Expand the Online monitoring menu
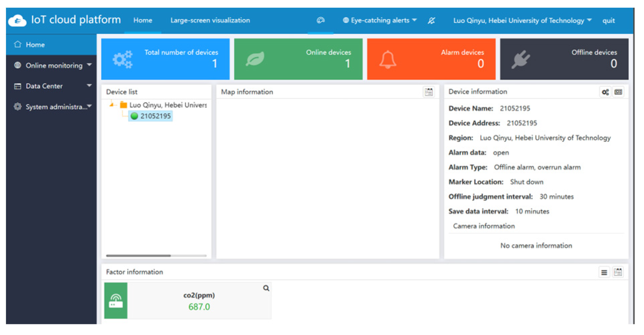The height and width of the screenshot is (335, 644). pyautogui.click(x=54, y=66)
